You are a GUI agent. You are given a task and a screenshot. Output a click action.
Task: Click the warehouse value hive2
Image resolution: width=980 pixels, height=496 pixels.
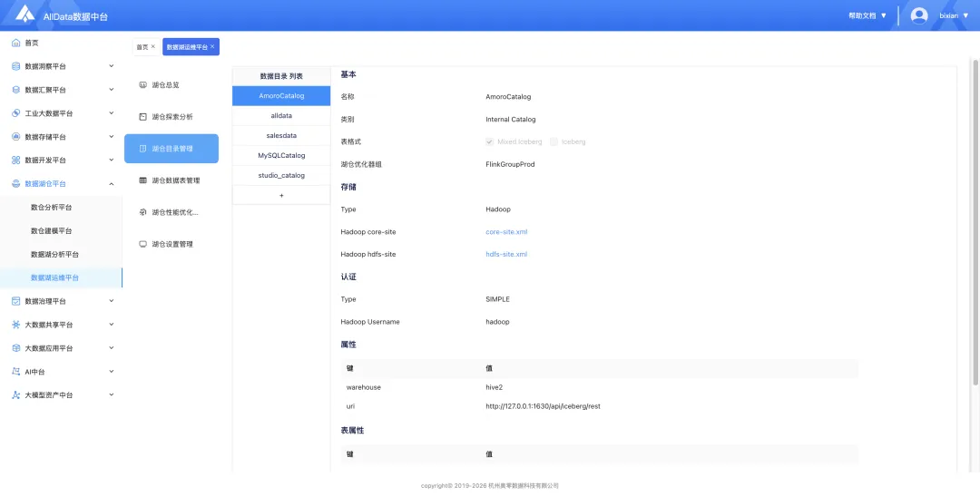click(494, 387)
